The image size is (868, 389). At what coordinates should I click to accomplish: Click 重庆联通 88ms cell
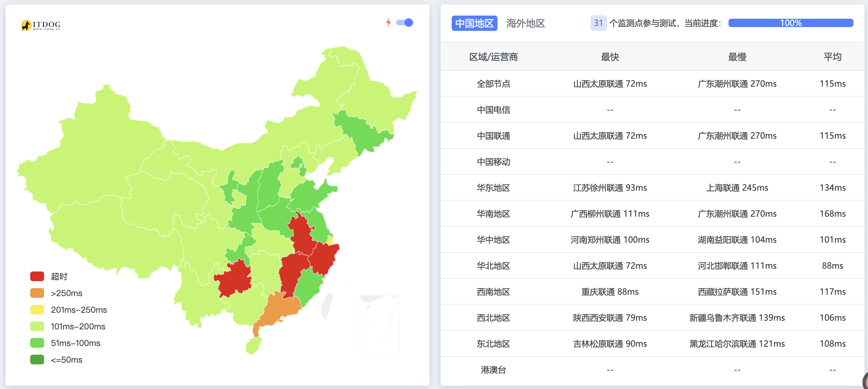pos(610,292)
